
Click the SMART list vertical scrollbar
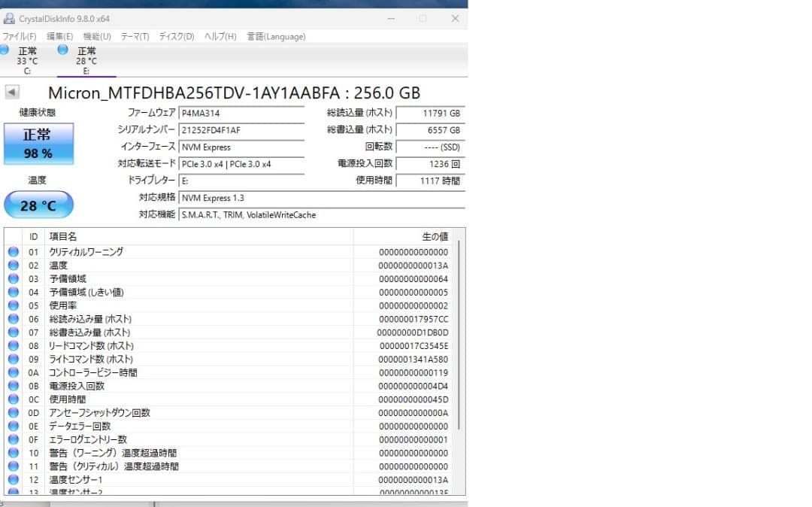[x=459, y=335]
